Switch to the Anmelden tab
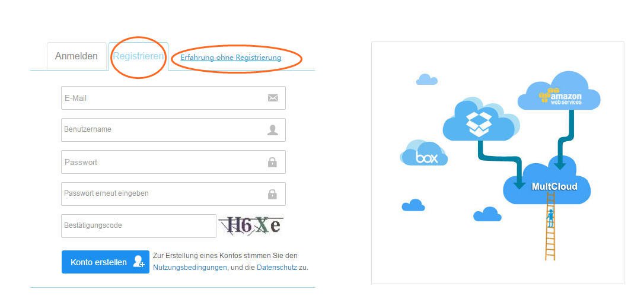 (76, 56)
